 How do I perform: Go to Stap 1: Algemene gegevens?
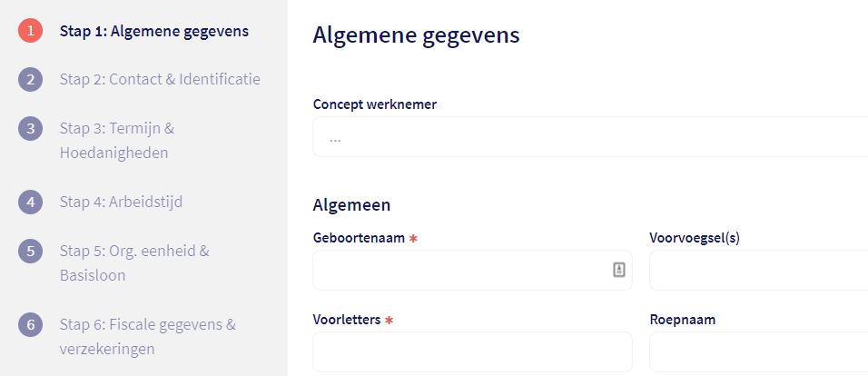tap(153, 31)
